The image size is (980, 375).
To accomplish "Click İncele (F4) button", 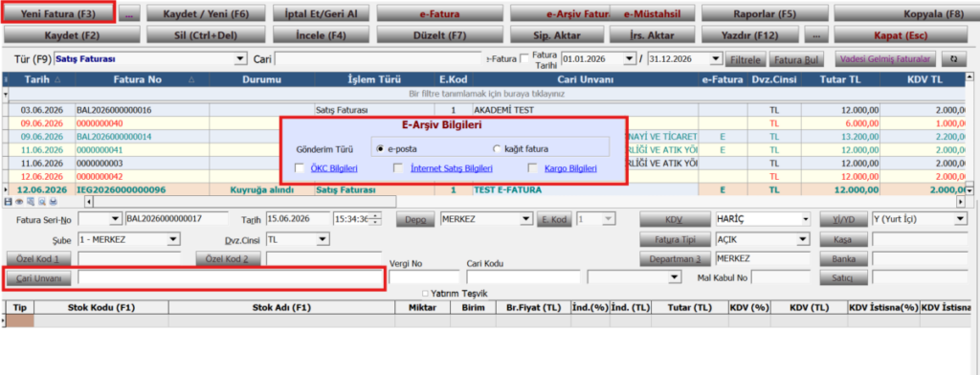I will pos(322,35).
